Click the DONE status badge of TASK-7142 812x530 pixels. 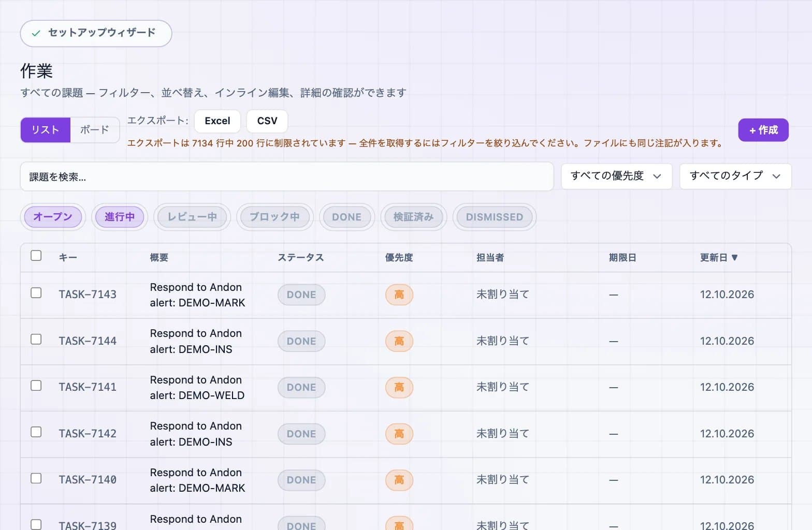coord(301,434)
